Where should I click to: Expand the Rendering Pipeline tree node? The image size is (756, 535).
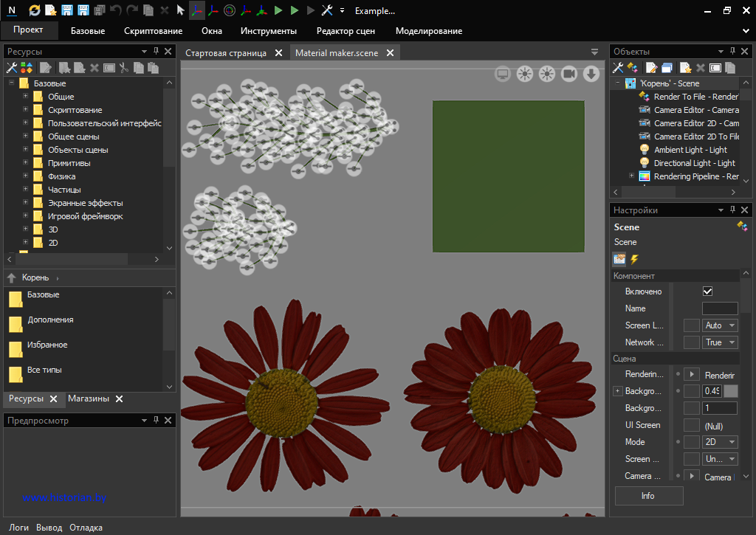631,176
